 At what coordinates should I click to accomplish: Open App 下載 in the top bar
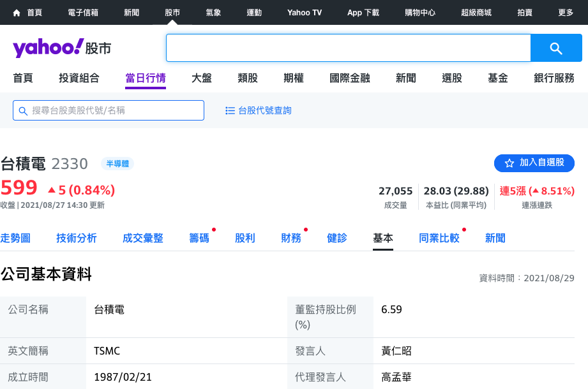(x=363, y=13)
